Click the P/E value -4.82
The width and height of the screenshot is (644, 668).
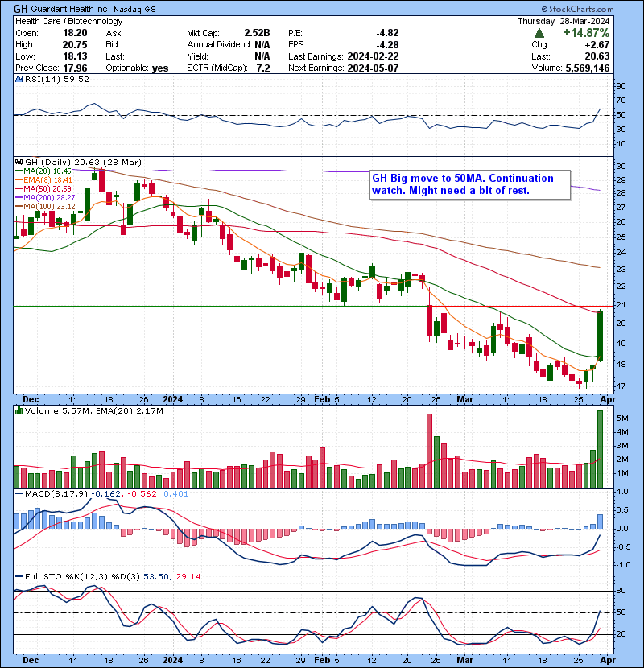[x=387, y=33]
